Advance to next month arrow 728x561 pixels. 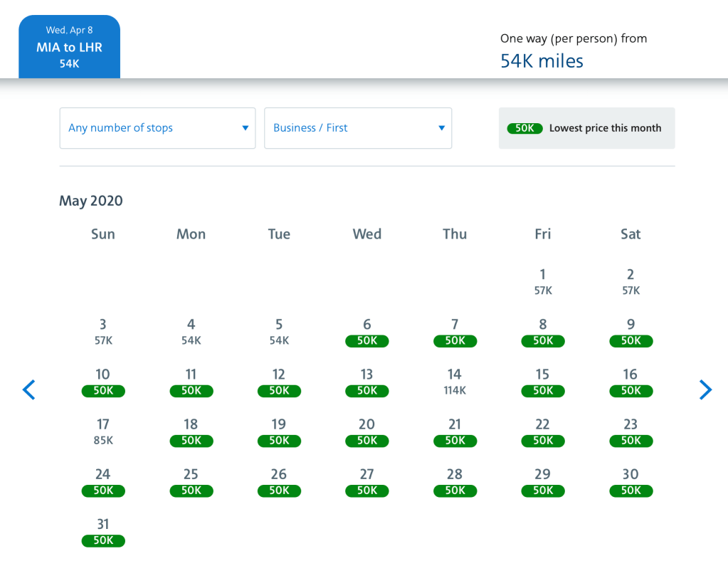(x=705, y=389)
